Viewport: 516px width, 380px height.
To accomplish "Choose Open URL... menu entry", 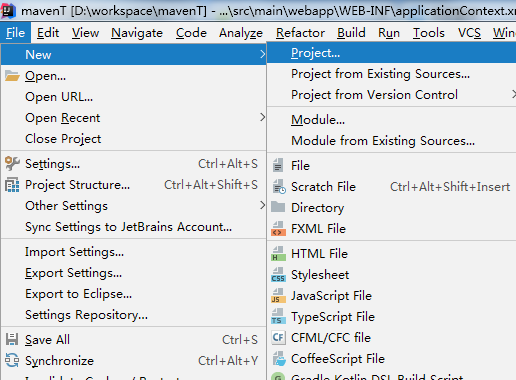I will click(134, 97).
